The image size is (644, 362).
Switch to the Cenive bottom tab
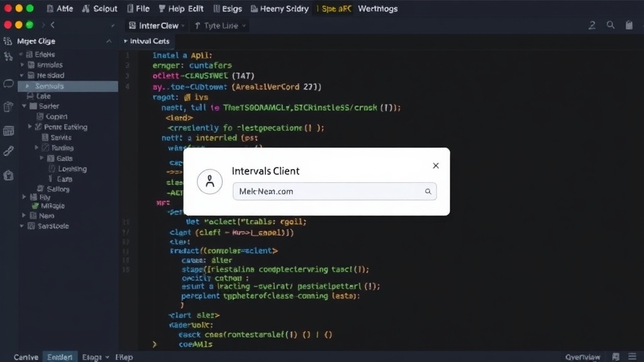26,357
